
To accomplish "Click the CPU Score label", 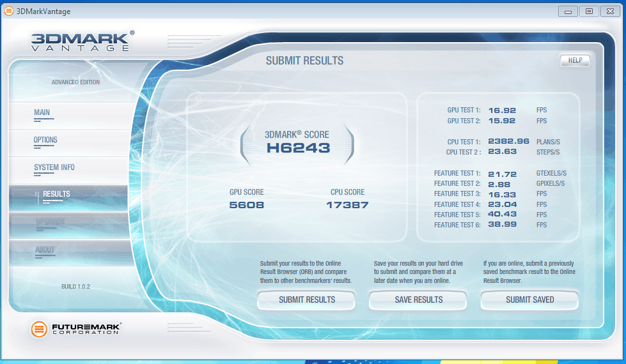I will 347,192.
